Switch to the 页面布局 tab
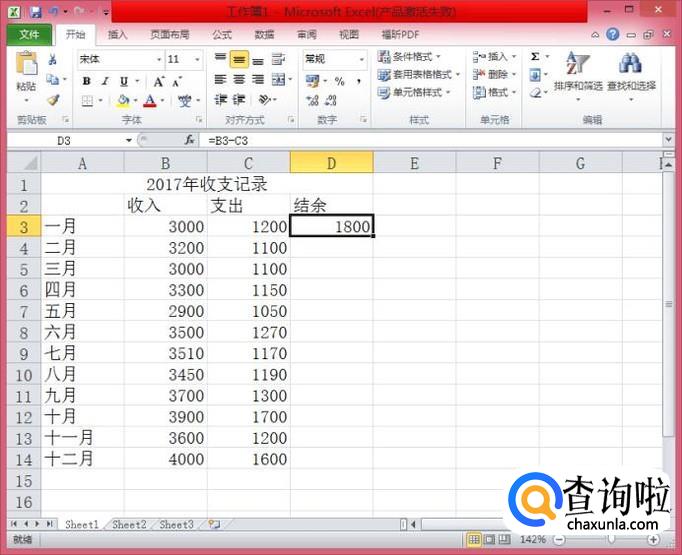The width and height of the screenshot is (682, 555). pyautogui.click(x=170, y=35)
